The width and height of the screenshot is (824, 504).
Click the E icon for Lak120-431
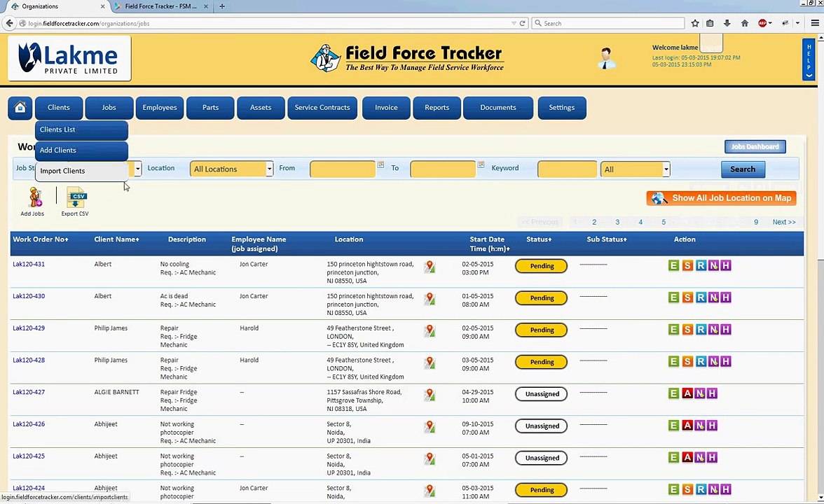674,266
